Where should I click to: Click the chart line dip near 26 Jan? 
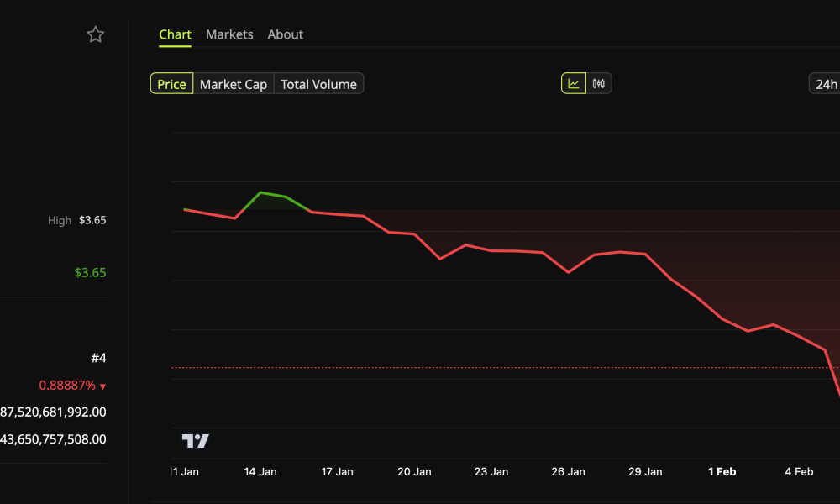point(569,271)
